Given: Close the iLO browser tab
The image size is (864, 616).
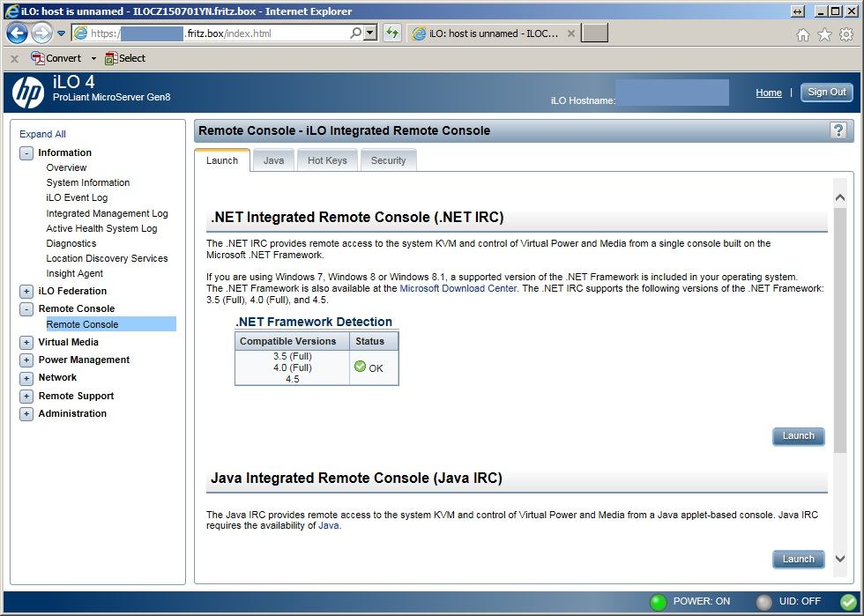Looking at the screenshot, I should click(x=571, y=33).
